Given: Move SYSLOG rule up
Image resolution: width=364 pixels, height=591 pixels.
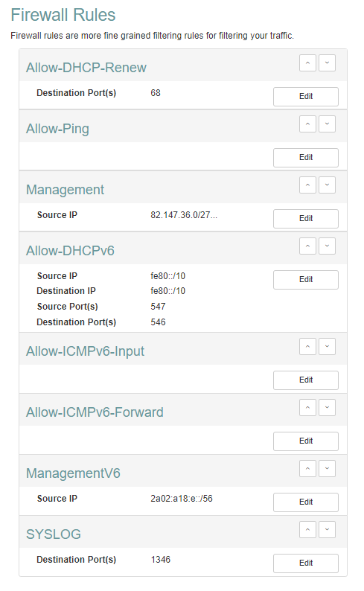Looking at the screenshot, I should point(307,530).
